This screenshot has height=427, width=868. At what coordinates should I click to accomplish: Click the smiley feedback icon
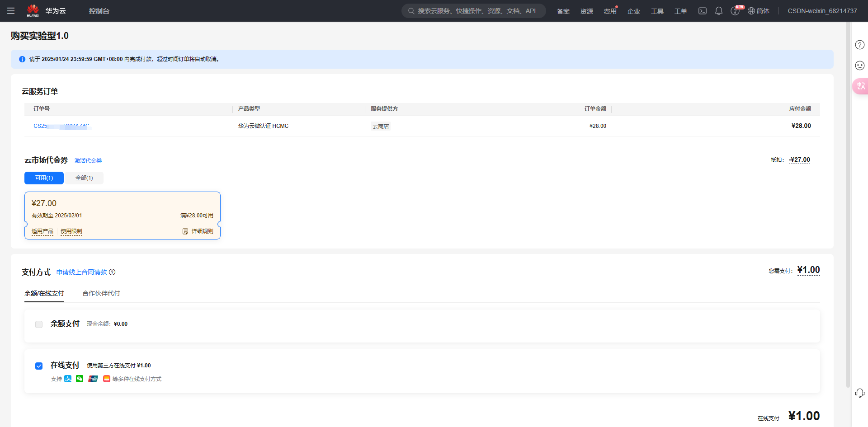point(859,66)
